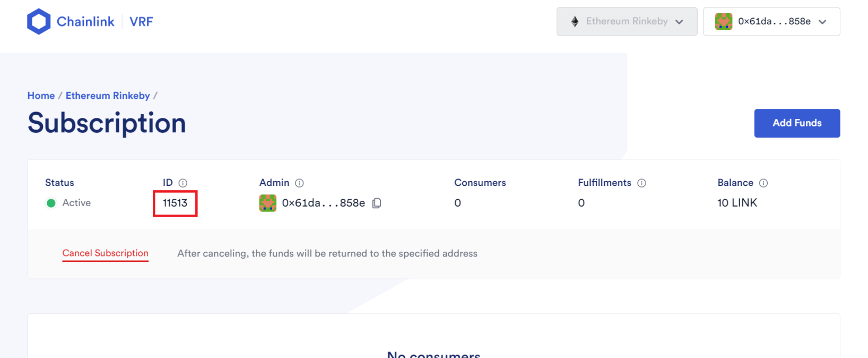Screen dimensions: 868x358
Task: Click the admin avatar in subscription details
Action: tap(268, 203)
